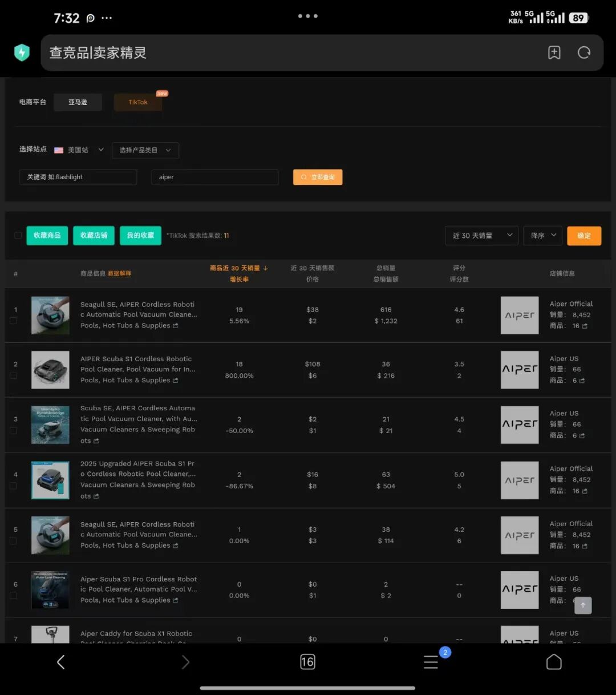Switch to the TikTok platform tab
616x695 pixels.
[138, 102]
